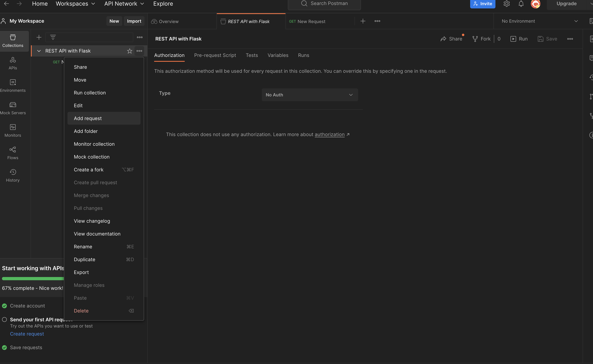Follow the authorization documentation link
This screenshot has width=593, height=364.
pos(329,134)
